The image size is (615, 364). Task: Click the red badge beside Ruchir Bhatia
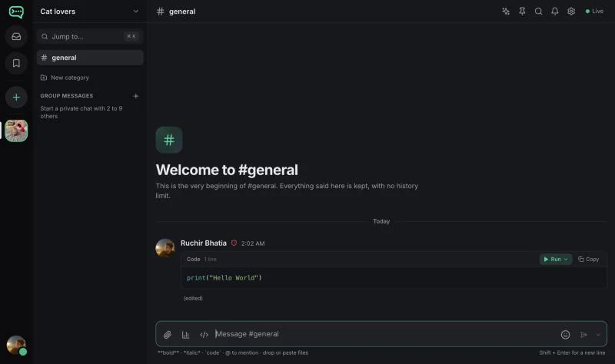(x=234, y=243)
